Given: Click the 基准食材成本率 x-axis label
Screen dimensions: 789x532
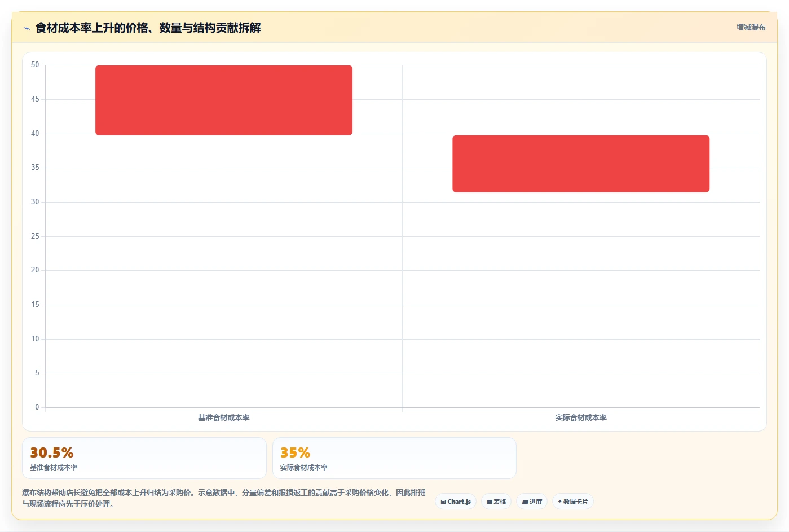Looking at the screenshot, I should pos(224,418).
